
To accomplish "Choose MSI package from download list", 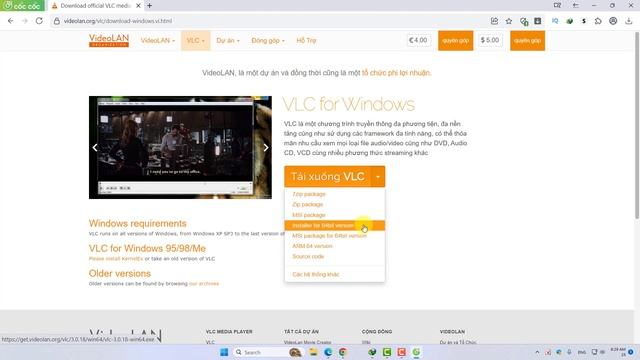I will click(309, 215).
